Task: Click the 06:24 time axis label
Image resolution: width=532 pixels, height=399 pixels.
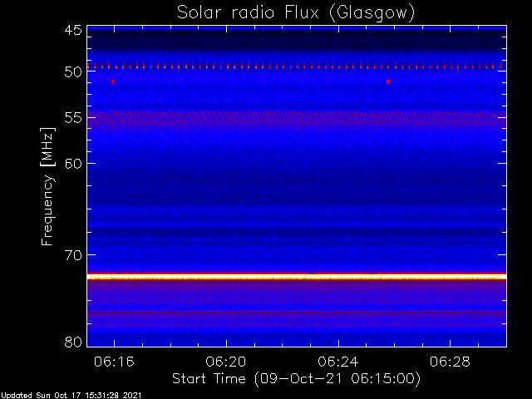Action: 338,362
